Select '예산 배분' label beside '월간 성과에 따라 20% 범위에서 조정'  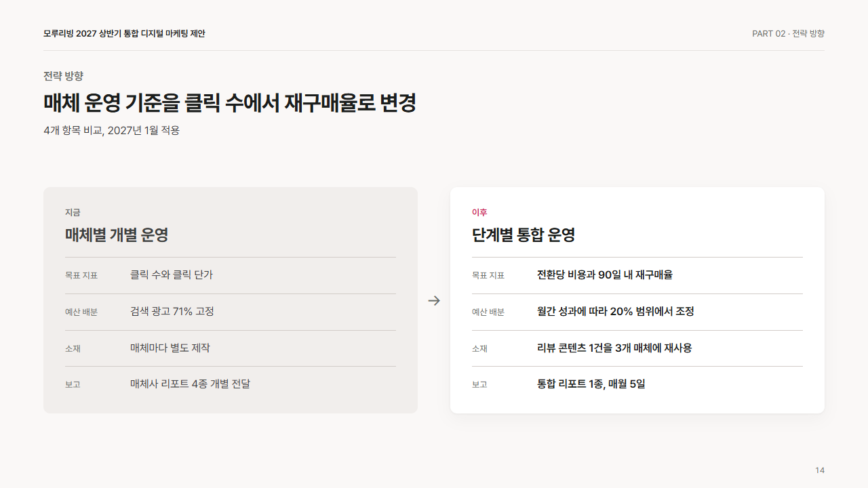488,312
